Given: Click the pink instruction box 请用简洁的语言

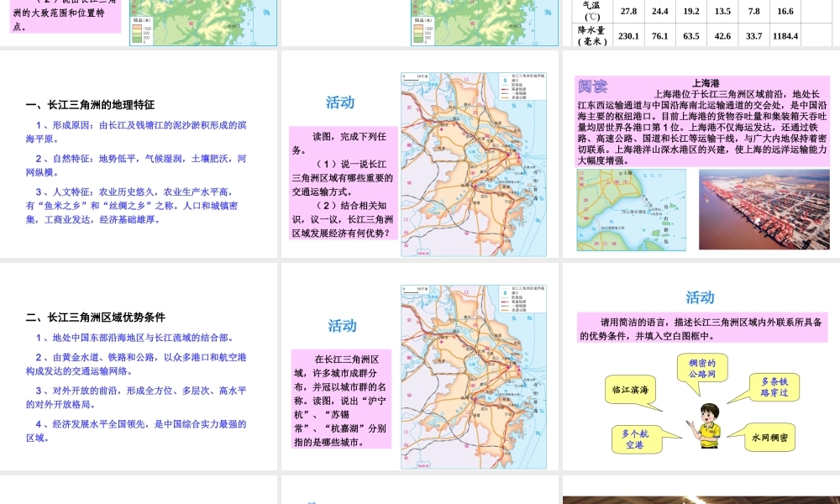Looking at the screenshot, I should click(x=701, y=328).
